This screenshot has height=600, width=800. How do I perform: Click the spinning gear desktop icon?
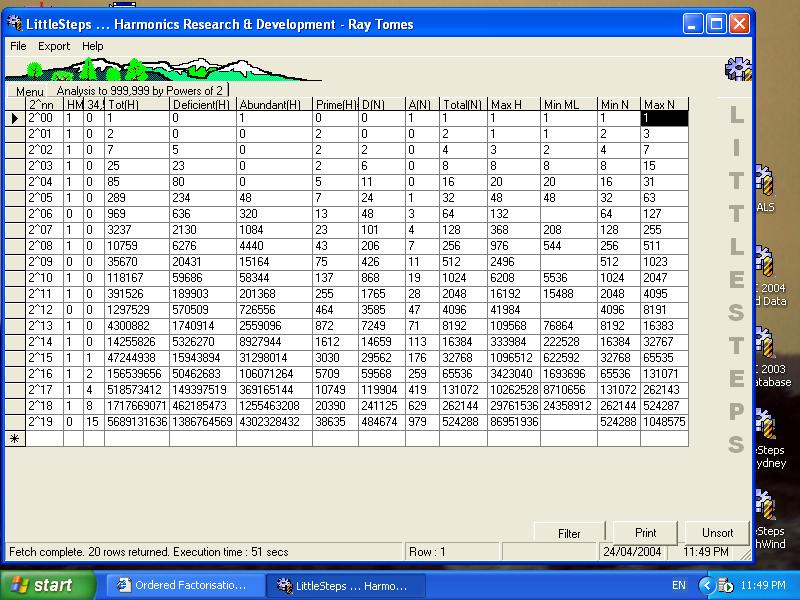tap(737, 70)
